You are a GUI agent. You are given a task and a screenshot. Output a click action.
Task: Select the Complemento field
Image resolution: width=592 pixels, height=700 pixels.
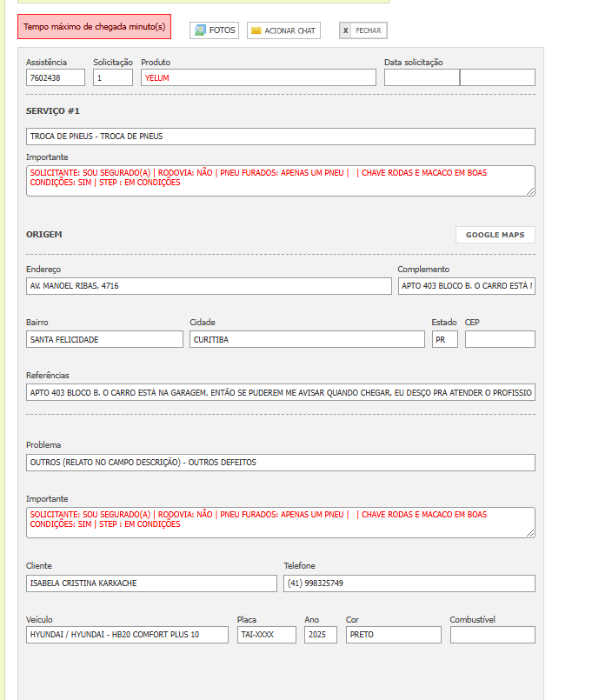click(466, 286)
